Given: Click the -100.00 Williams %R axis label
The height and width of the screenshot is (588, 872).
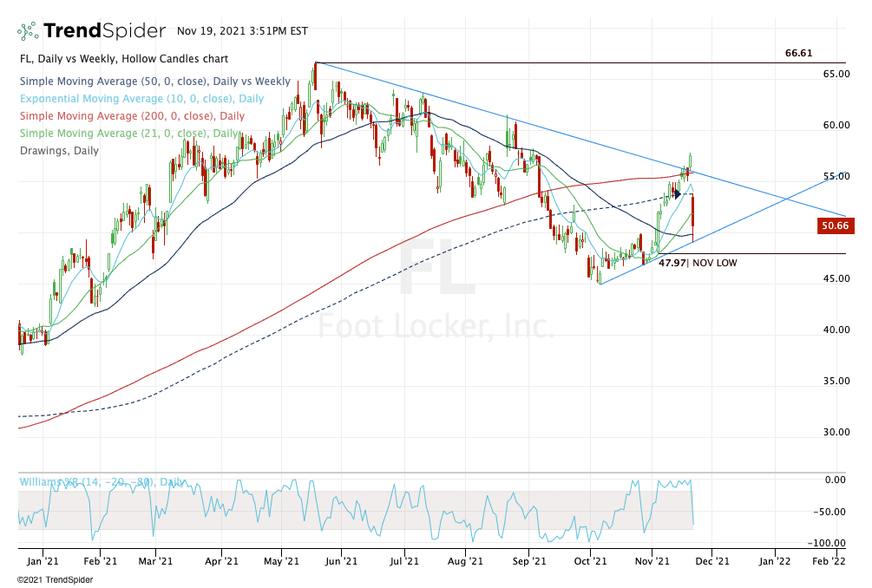Looking at the screenshot, I should [826, 543].
